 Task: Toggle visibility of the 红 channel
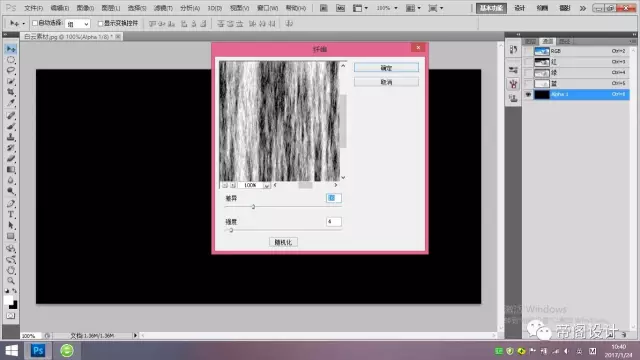(x=528, y=62)
